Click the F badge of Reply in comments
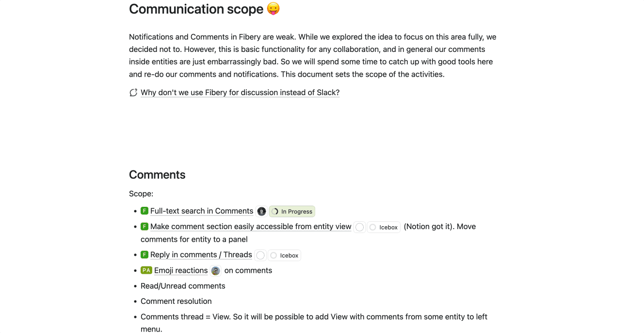 pos(145,254)
